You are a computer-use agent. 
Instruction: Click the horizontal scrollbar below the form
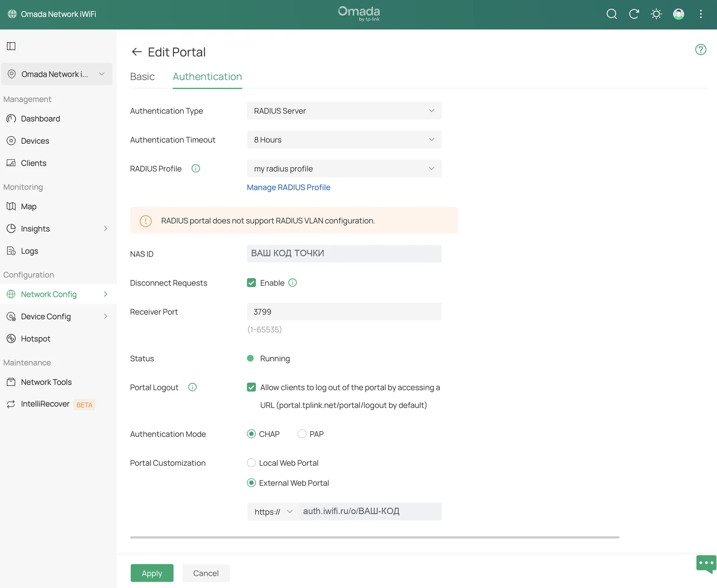click(x=375, y=537)
